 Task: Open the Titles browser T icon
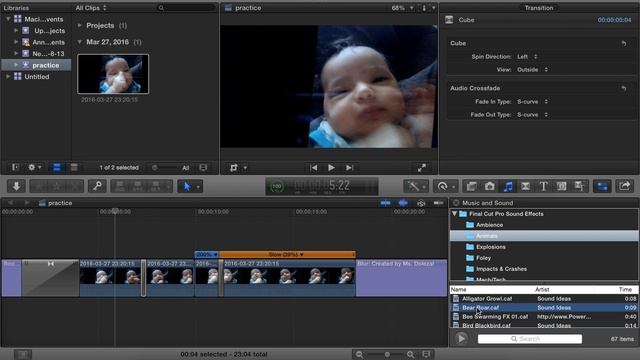pyautogui.click(x=543, y=187)
